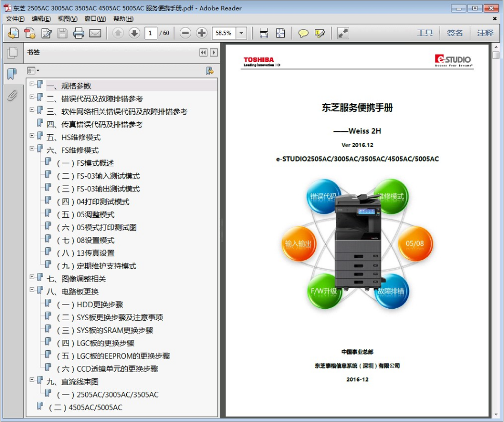Open bookmark (七) 08设置模式
Screen dimensions: 504x422
(86, 240)
